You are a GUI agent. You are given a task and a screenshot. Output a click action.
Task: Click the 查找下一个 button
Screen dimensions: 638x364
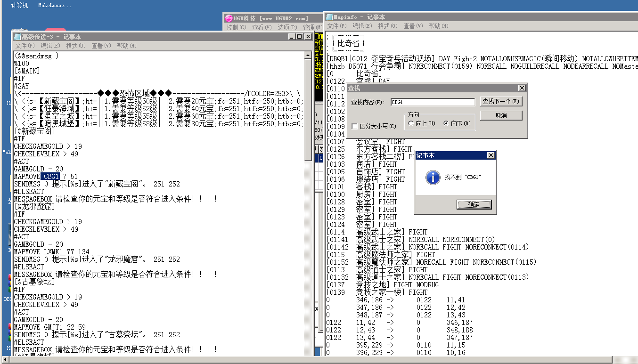click(501, 101)
